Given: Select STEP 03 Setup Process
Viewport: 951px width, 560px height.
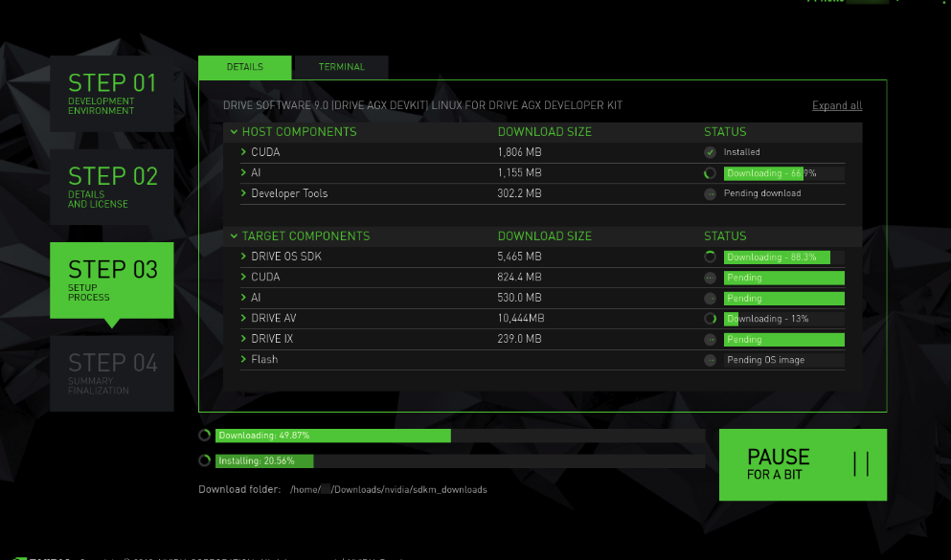Looking at the screenshot, I should 112,280.
